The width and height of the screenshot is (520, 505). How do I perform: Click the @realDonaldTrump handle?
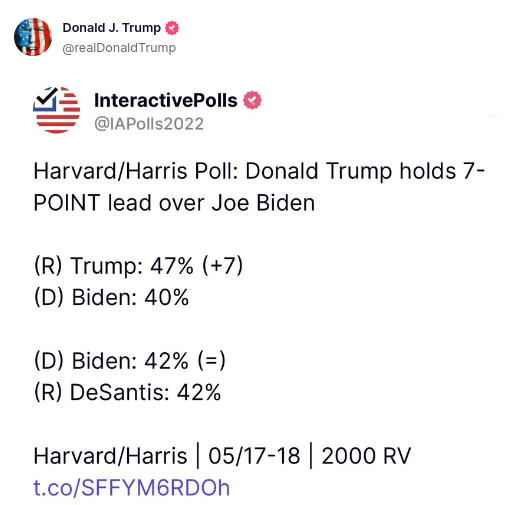tap(119, 48)
